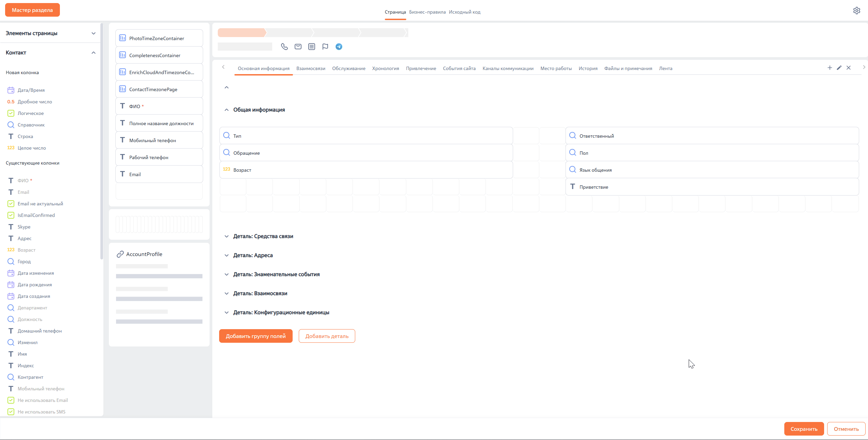The width and height of the screenshot is (868, 440).
Task: Collapse the Общая информация field group
Action: (x=226, y=109)
